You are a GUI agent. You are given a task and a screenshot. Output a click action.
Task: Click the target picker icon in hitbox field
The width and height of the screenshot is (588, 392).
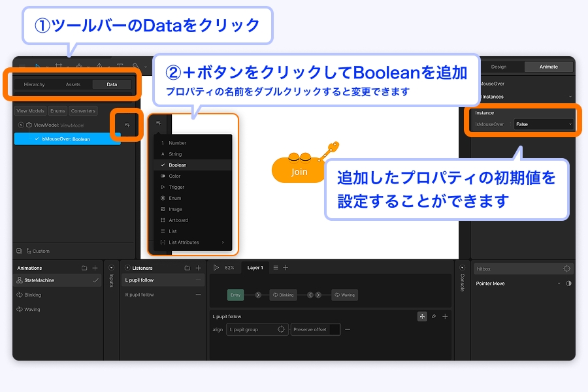[x=566, y=269]
